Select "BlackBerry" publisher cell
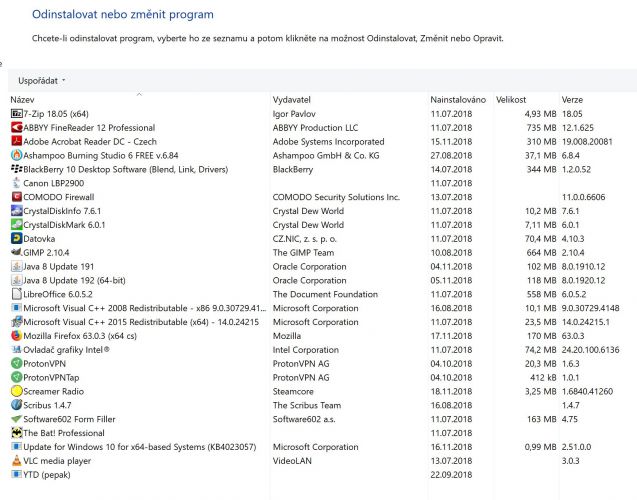 pos(292,169)
